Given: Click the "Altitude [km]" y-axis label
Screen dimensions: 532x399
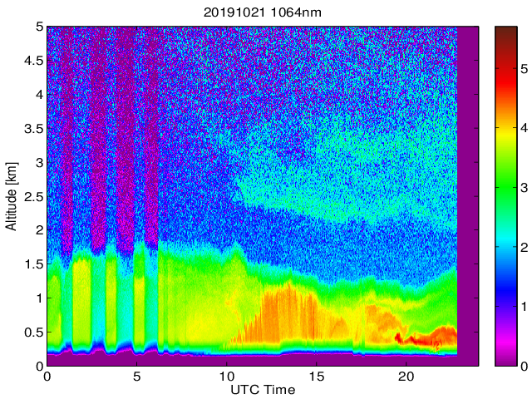Looking at the screenshot, I should [x=11, y=196].
